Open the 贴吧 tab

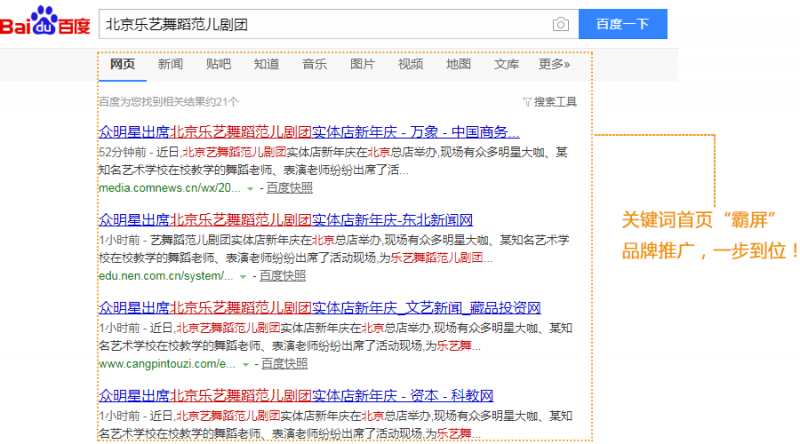pyautogui.click(x=218, y=65)
